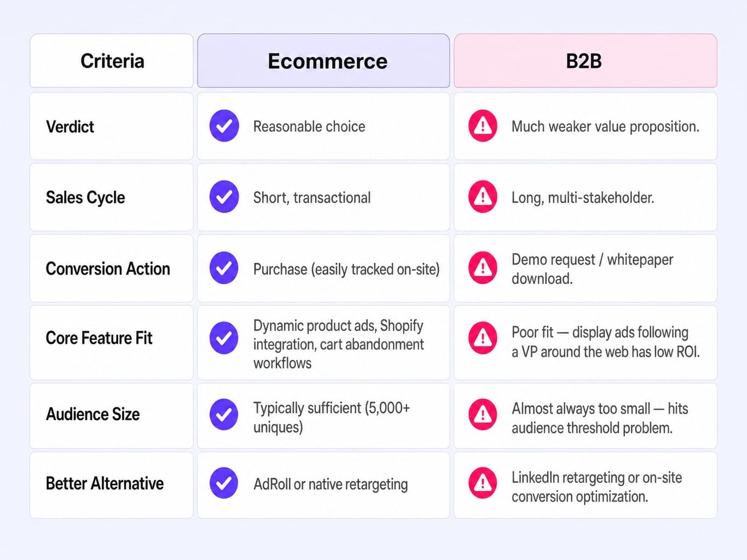Click the warning icon next to Long, multi-stakeholder
Image resolution: width=747 pixels, height=560 pixels.
[483, 197]
